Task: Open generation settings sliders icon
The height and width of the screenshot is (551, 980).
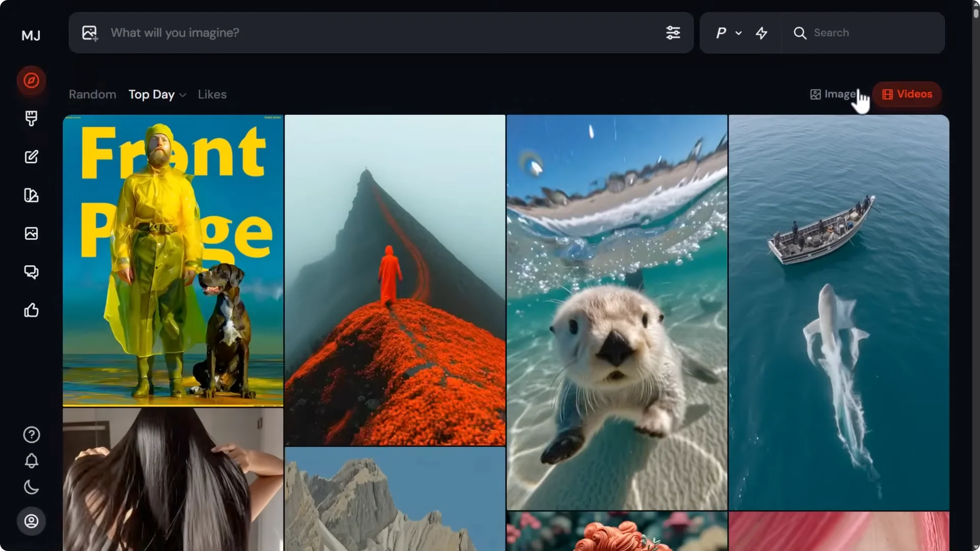Action: [673, 33]
